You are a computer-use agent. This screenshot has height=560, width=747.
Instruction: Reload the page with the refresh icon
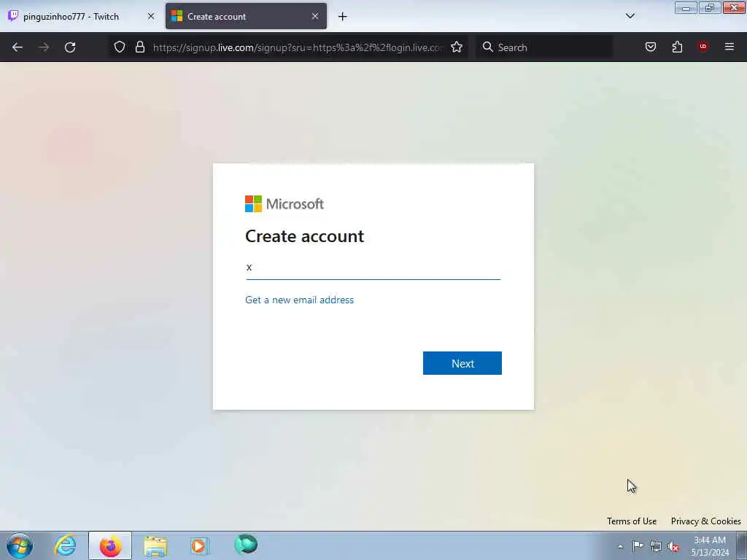[70, 47]
